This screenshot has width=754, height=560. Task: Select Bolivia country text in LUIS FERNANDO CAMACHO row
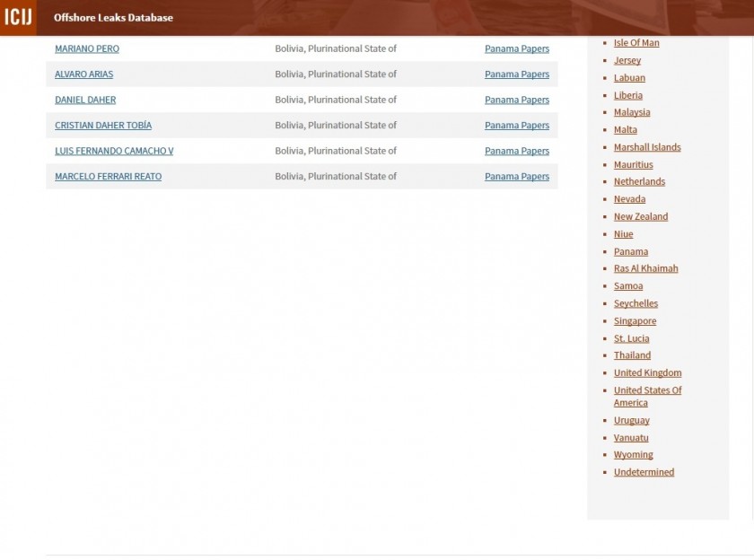pyautogui.click(x=336, y=151)
